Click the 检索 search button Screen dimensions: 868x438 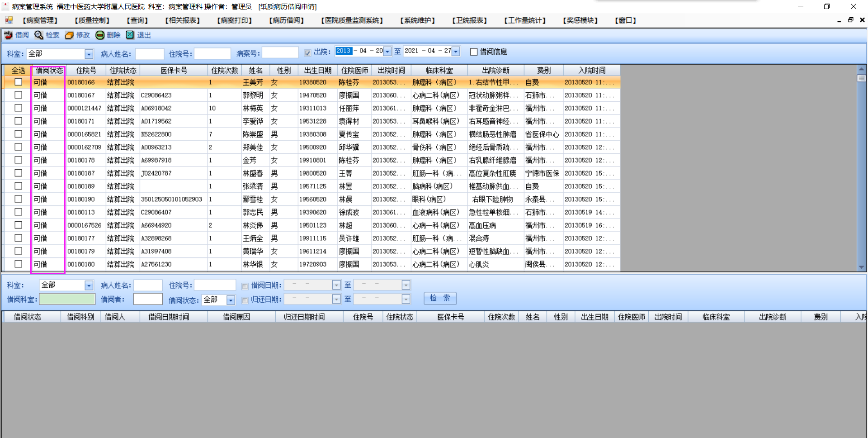440,298
